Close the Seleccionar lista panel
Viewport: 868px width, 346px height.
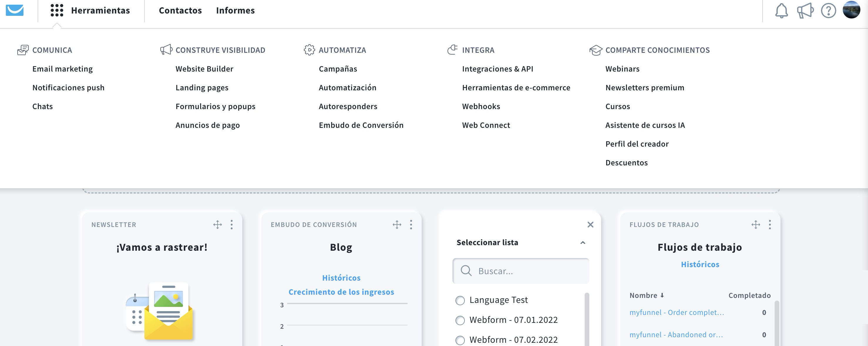pyautogui.click(x=590, y=225)
